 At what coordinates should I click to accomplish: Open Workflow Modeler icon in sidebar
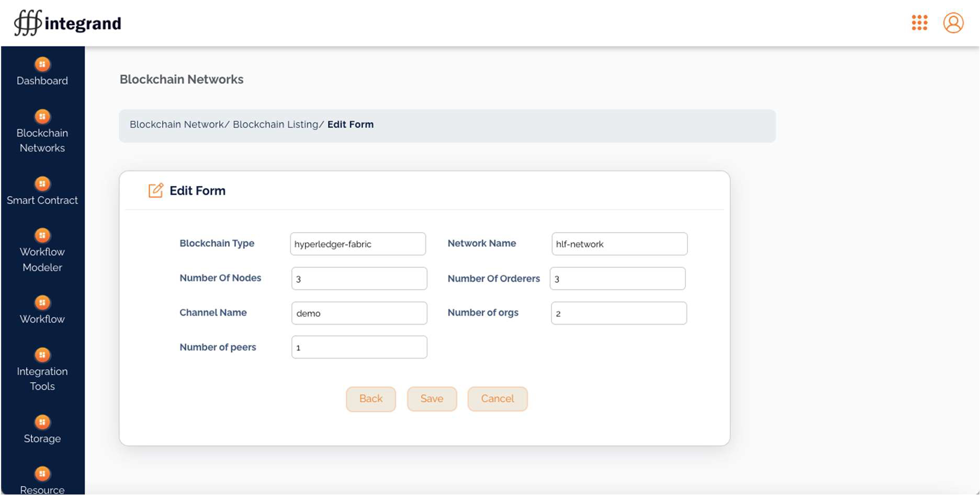click(42, 236)
